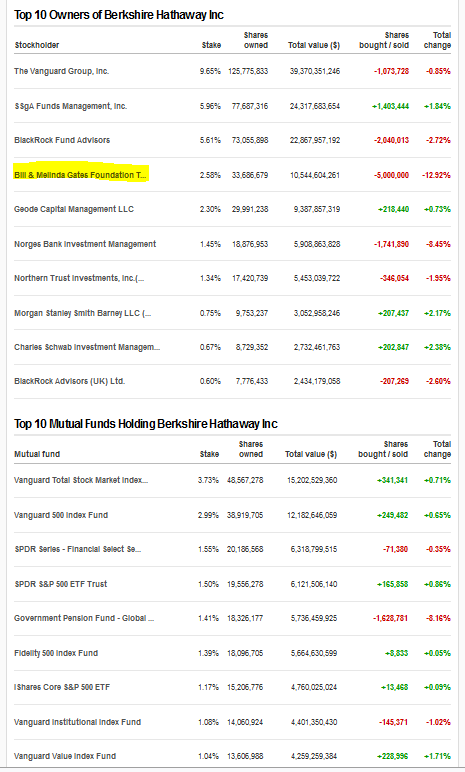Click Charles Schwab shares owned 8,729,352
The image size is (465, 772).
point(252,347)
